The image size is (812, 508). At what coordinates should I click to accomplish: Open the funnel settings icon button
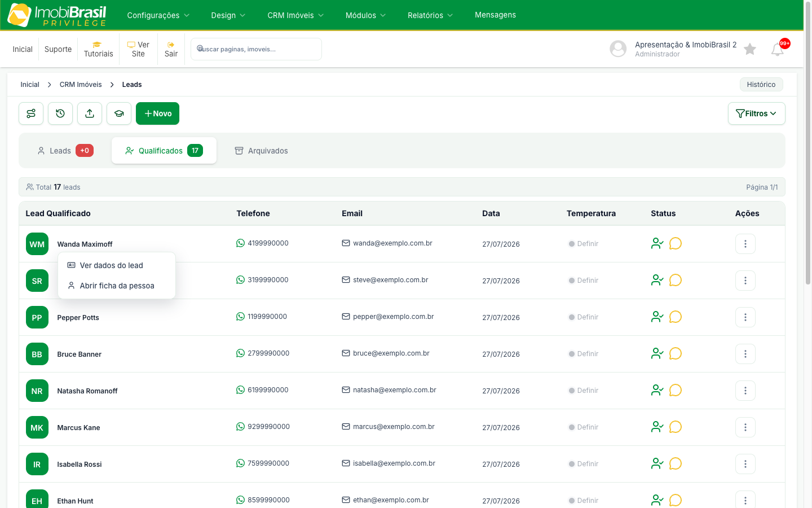click(x=31, y=113)
